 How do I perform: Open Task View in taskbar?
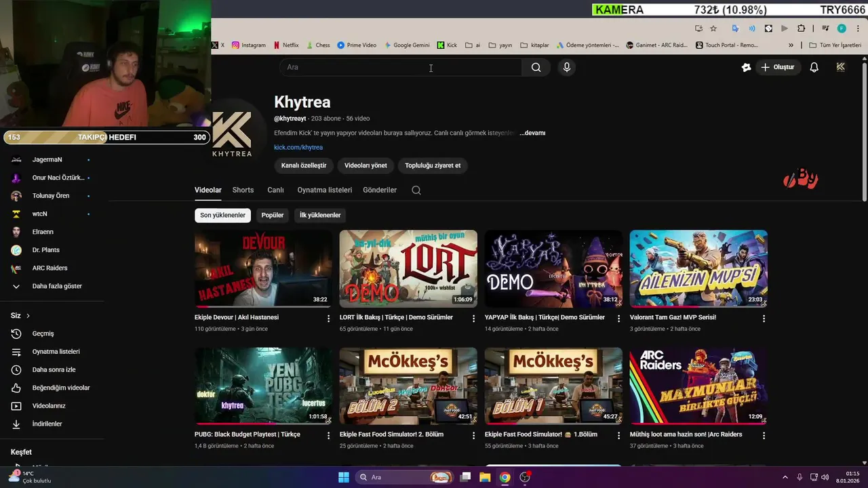[x=465, y=477]
